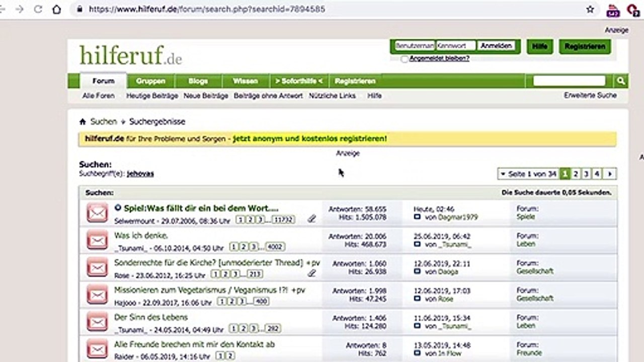Open Heutige Beiträge submenu link
Viewport: 644px width, 362px height.
pyautogui.click(x=152, y=96)
